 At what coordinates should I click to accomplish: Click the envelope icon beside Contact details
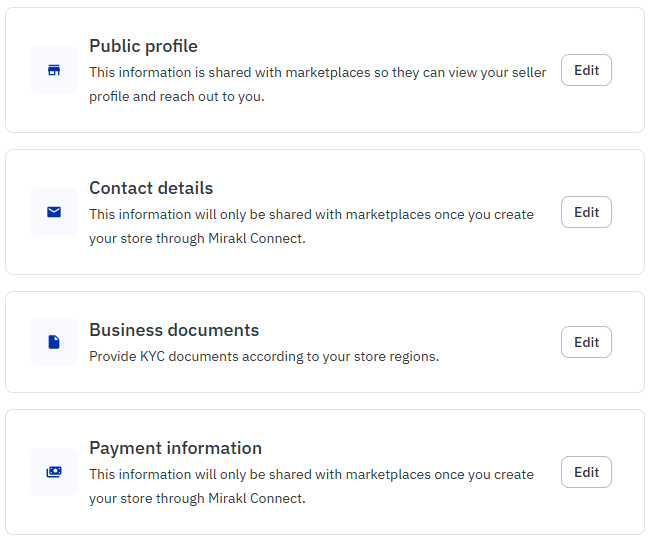54,212
